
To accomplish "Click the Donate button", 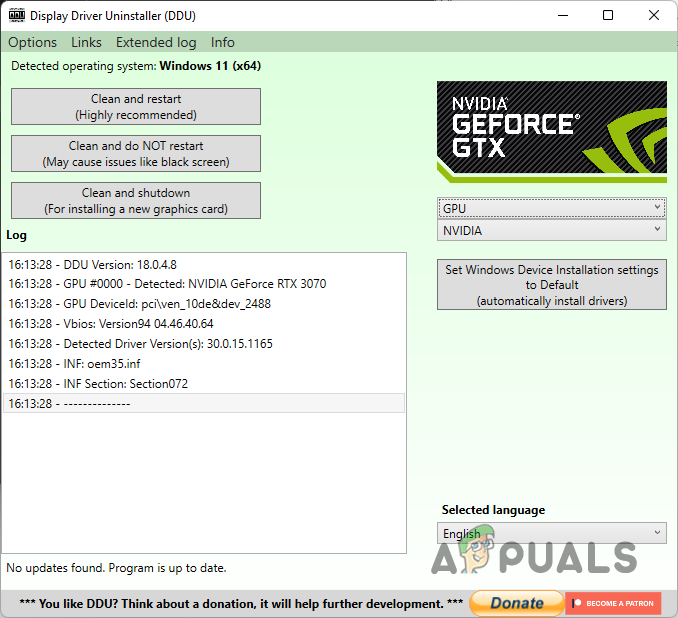I will point(517,603).
